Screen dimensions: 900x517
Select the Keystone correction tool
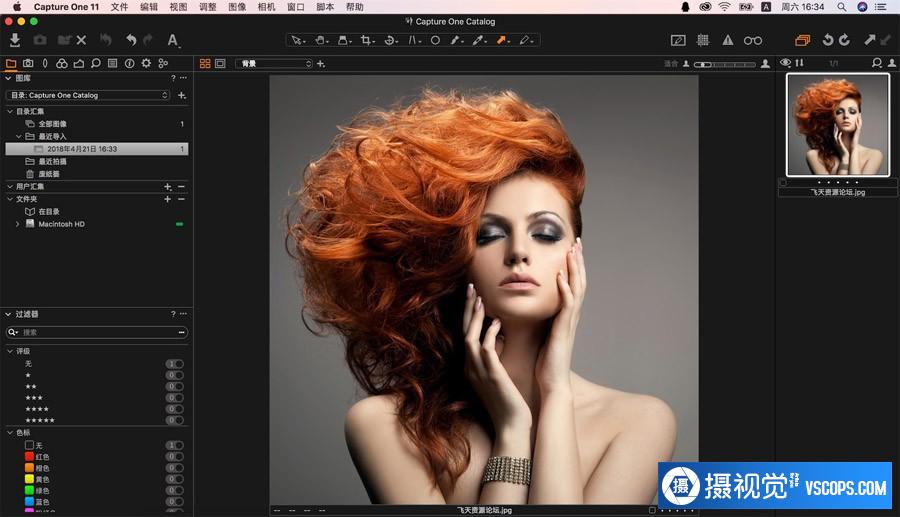(x=413, y=40)
